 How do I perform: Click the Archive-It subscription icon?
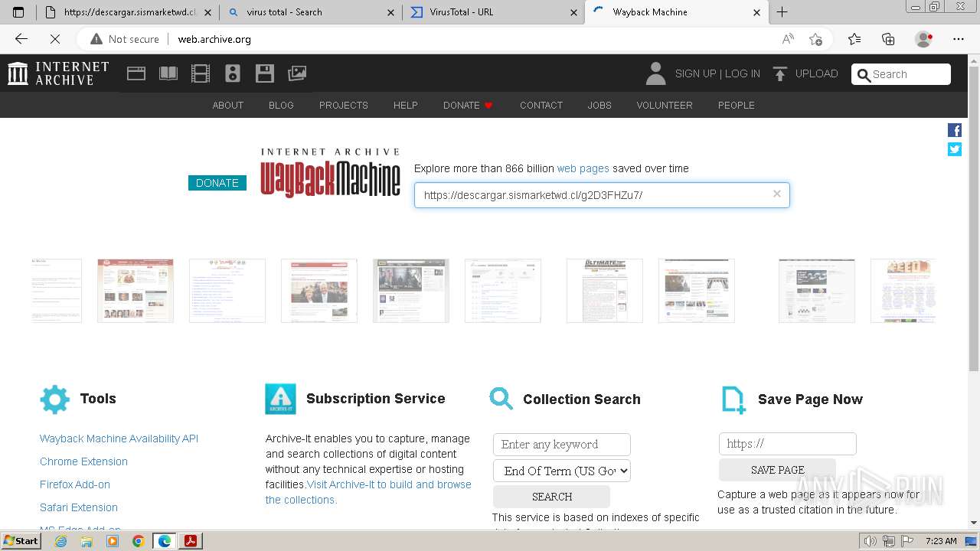point(280,399)
